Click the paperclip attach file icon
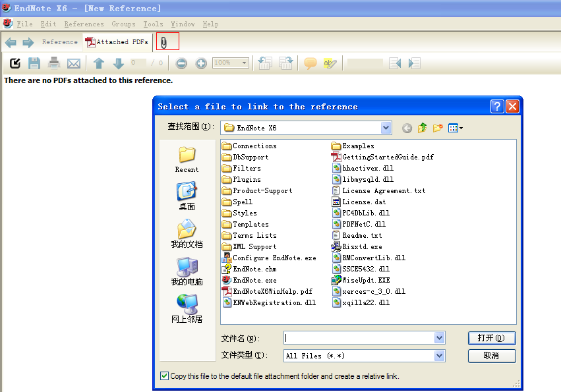The height and width of the screenshot is (392, 561). coord(164,43)
